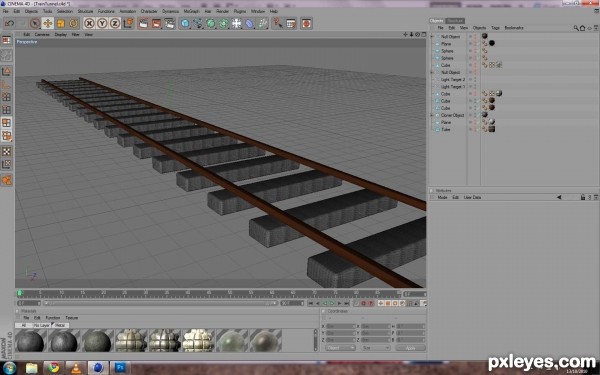Viewport: 600px width, 375px height.
Task: Click the viewport rotate camera icon
Action: pyautogui.click(x=417, y=34)
